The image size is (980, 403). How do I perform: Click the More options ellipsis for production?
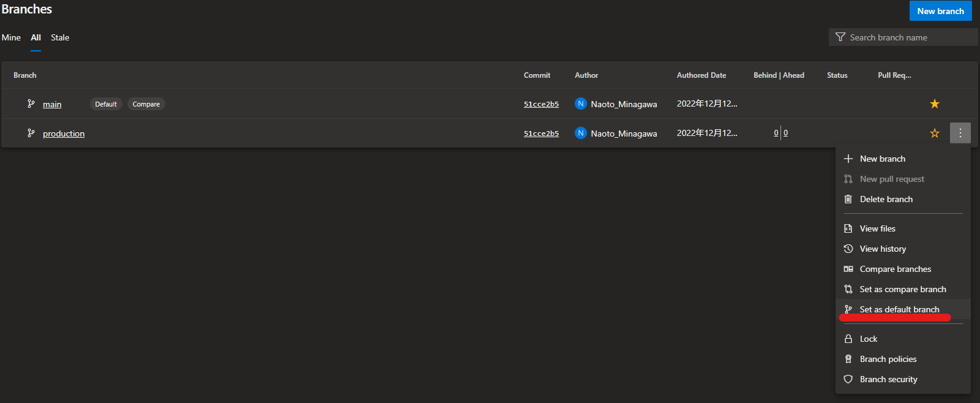[x=960, y=133]
